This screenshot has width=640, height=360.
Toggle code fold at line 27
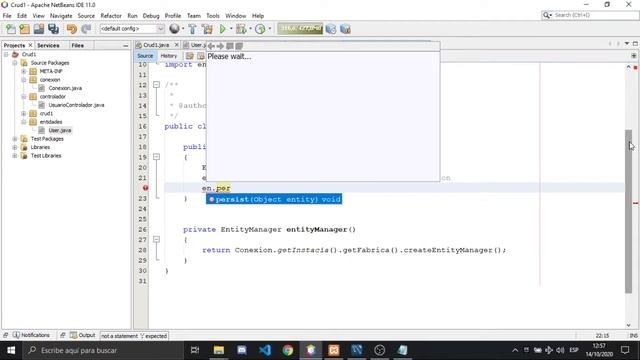coord(156,240)
